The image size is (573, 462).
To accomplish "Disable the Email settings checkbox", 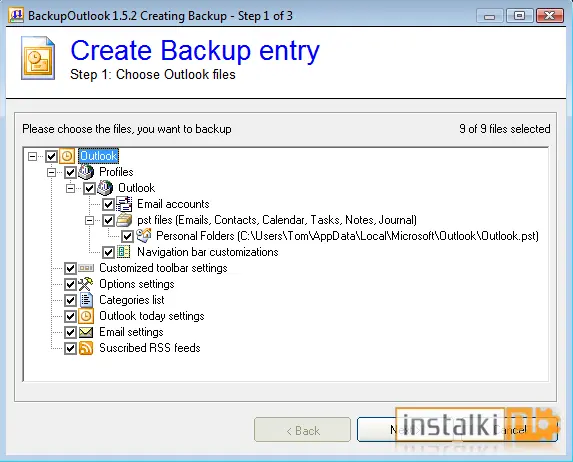I will (70, 332).
